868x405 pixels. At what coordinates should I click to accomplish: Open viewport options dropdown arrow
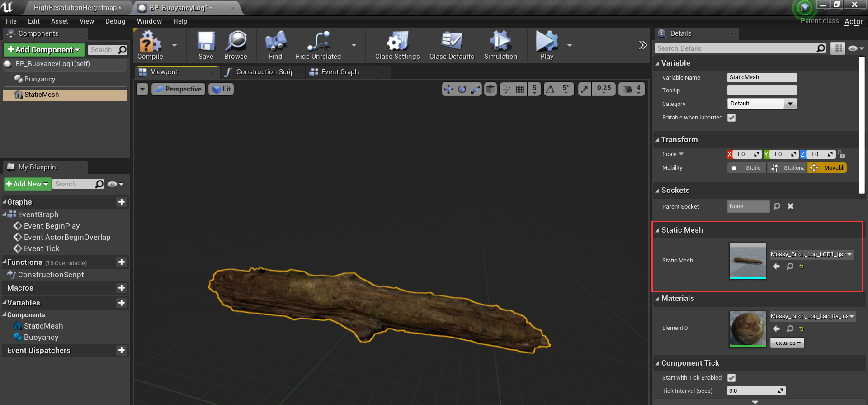(142, 89)
